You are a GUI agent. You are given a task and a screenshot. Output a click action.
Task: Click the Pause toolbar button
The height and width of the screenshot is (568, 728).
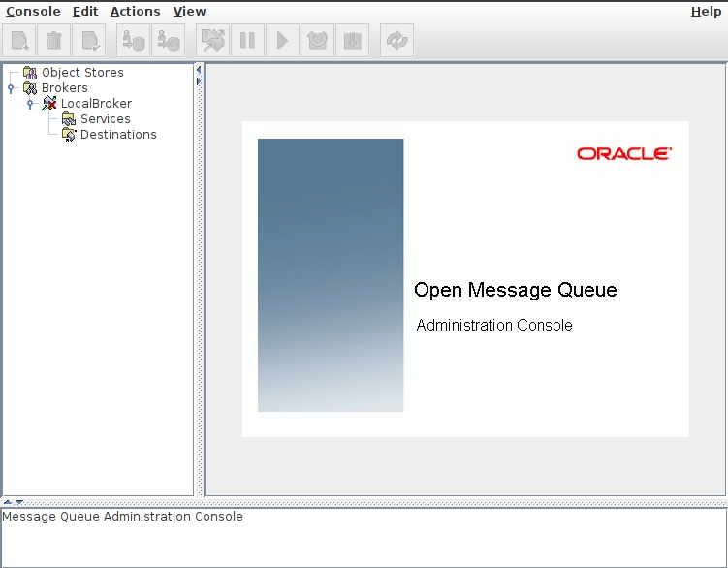coord(247,41)
